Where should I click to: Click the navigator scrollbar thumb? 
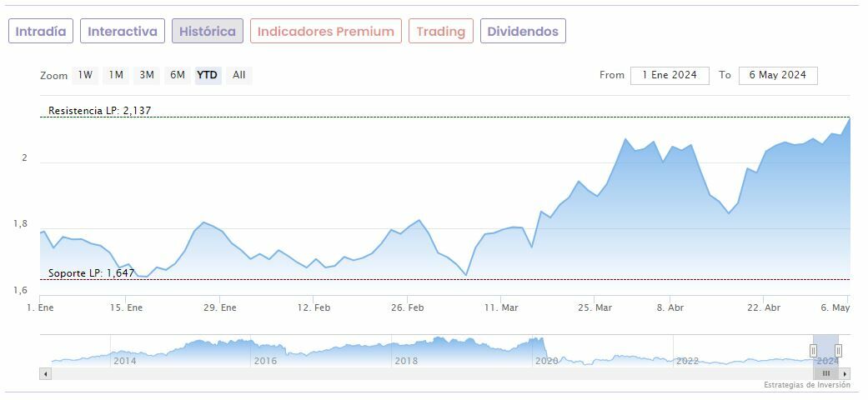(x=826, y=373)
